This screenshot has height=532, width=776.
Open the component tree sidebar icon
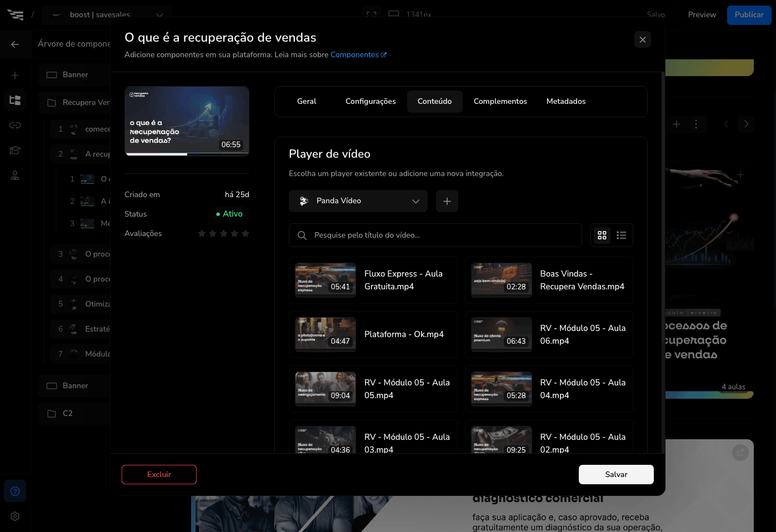point(15,100)
